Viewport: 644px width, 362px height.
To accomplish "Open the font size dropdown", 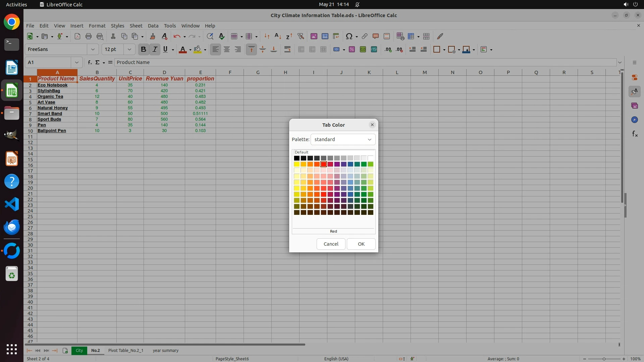I will pos(129,49).
